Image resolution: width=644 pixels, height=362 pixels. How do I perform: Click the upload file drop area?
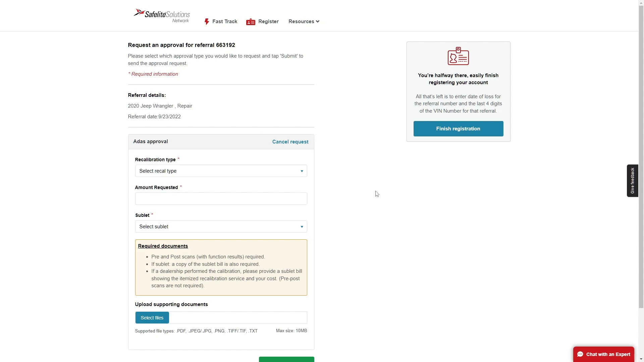[x=238, y=318]
